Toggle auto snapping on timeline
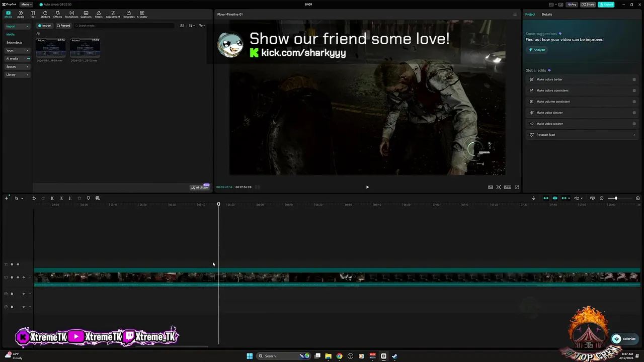644x362 pixels. point(555,198)
